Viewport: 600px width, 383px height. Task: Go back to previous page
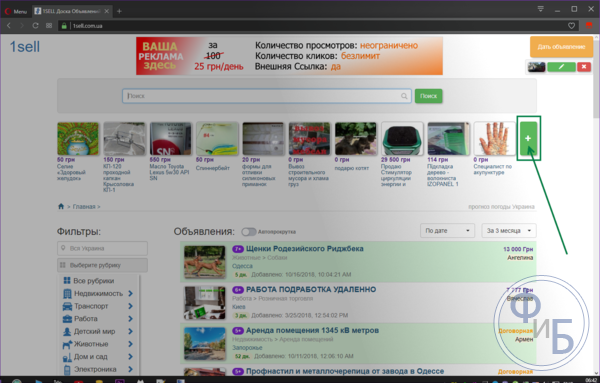click(x=9, y=26)
